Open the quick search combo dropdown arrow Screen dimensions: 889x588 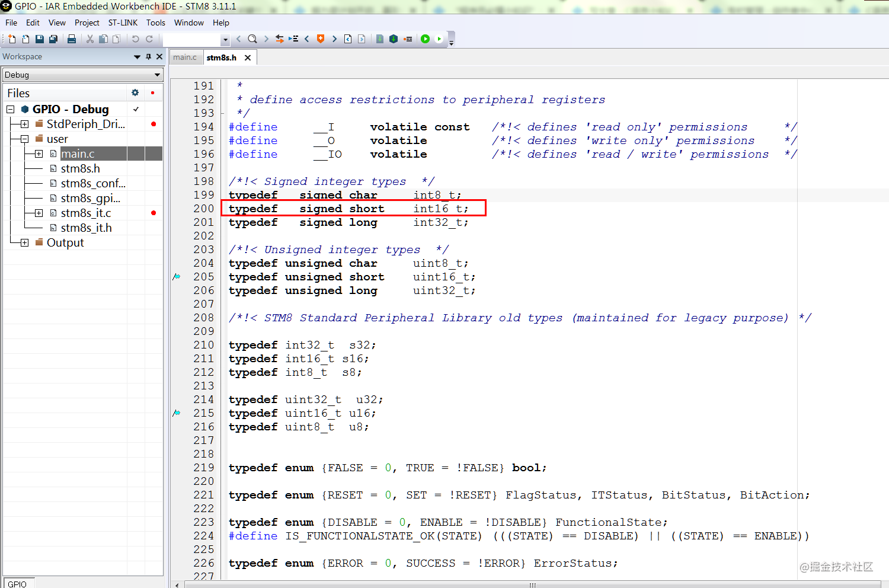coord(225,40)
